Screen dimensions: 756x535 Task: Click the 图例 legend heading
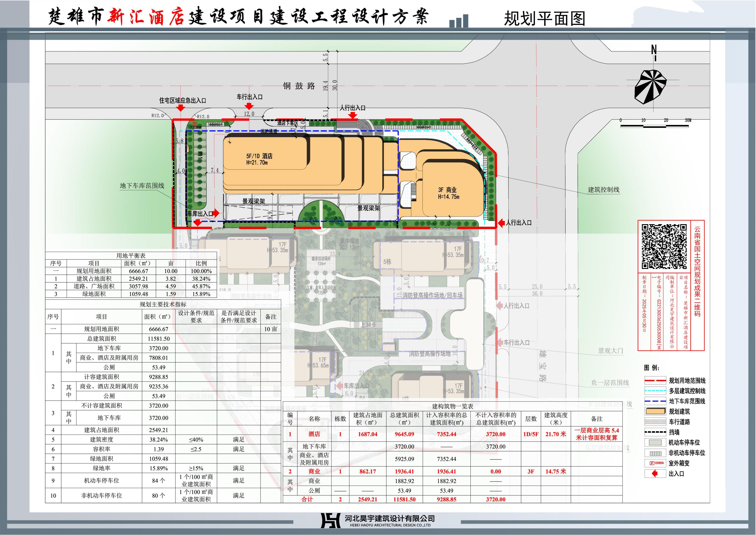tap(652, 368)
